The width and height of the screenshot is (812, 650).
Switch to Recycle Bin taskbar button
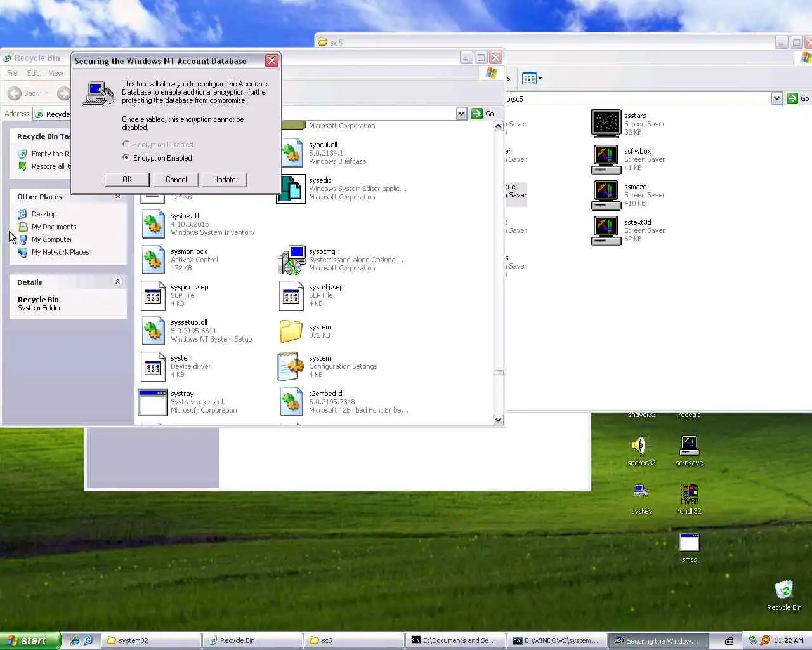coord(252,640)
